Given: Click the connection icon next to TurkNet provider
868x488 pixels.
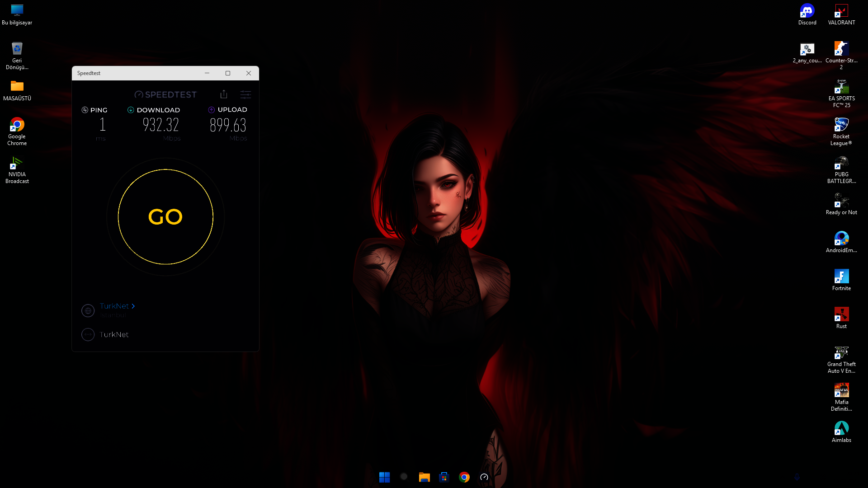Looking at the screenshot, I should pyautogui.click(x=88, y=334).
